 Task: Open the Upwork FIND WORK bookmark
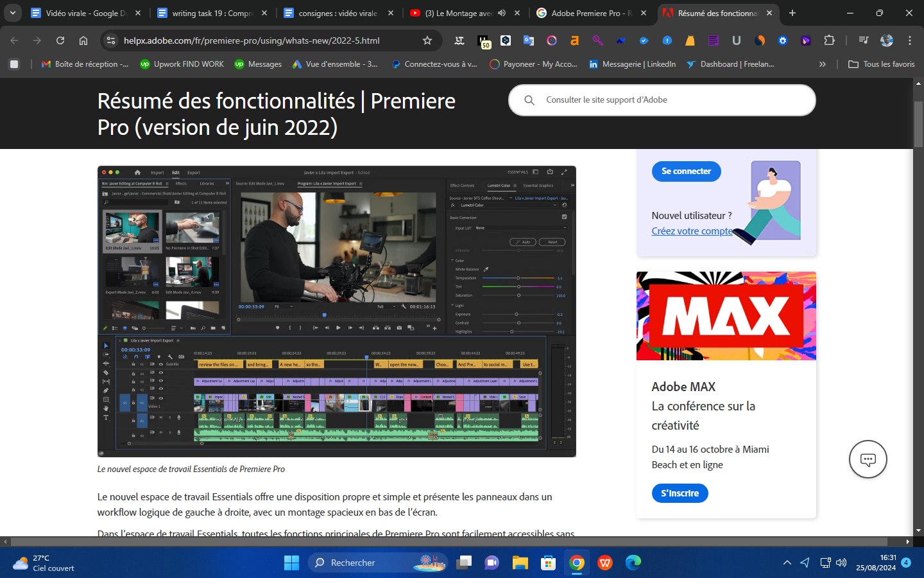pos(182,64)
